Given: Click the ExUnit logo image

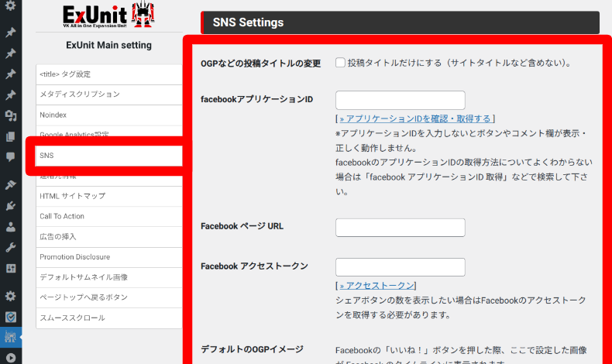Looking at the screenshot, I should coord(108,15).
